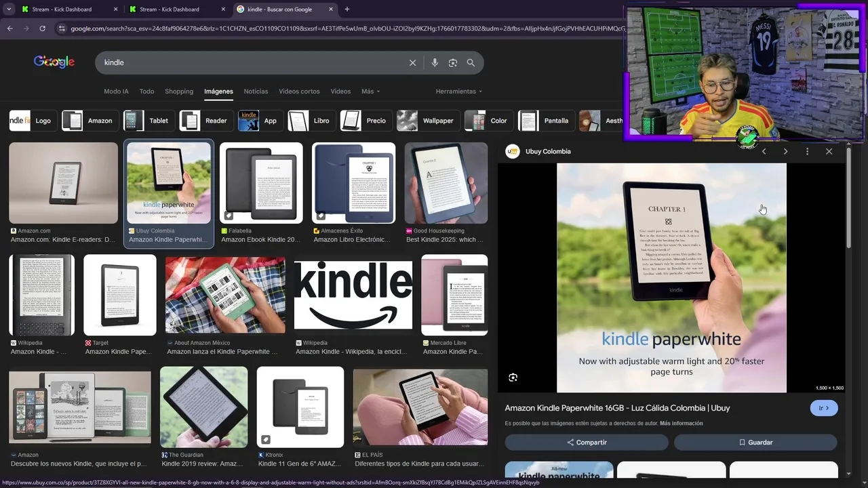This screenshot has height=488, width=868.
Task: Filter images by Color chip
Action: (488, 121)
